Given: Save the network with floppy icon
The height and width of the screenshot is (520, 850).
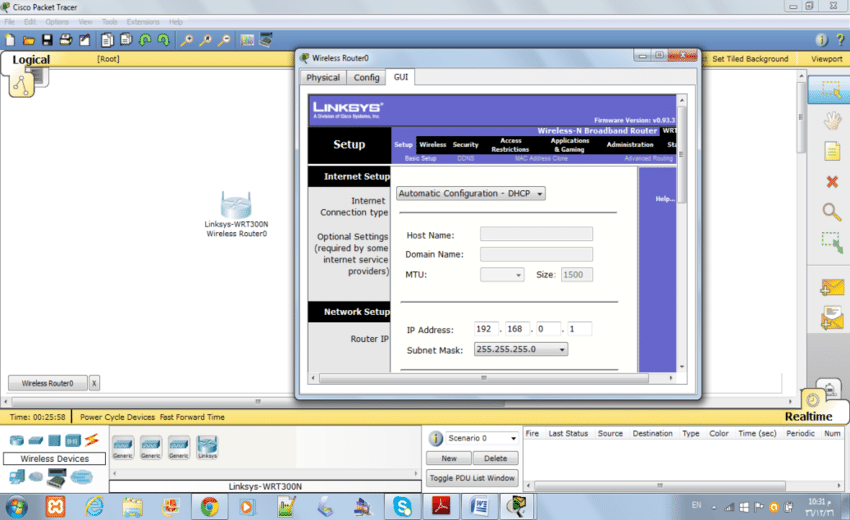Looking at the screenshot, I should (x=47, y=40).
